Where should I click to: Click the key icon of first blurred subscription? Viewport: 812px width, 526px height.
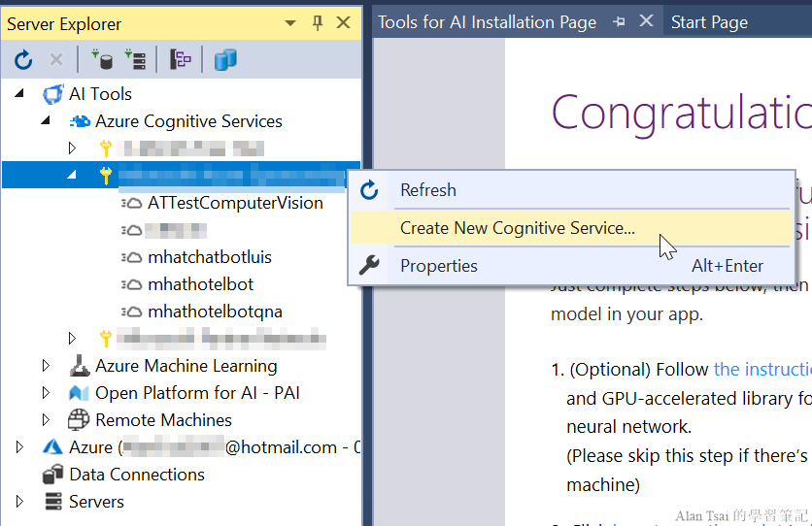click(x=106, y=148)
